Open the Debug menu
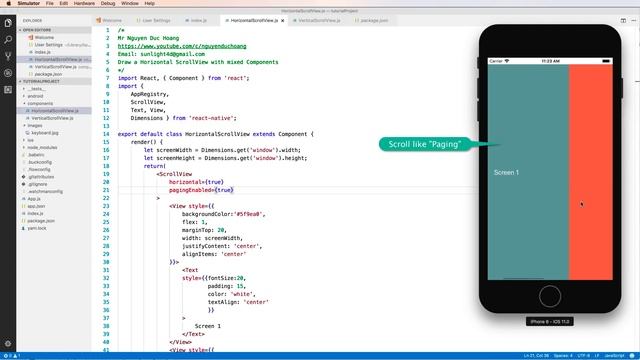The width and height of the screenshot is (640, 360). (108, 3)
